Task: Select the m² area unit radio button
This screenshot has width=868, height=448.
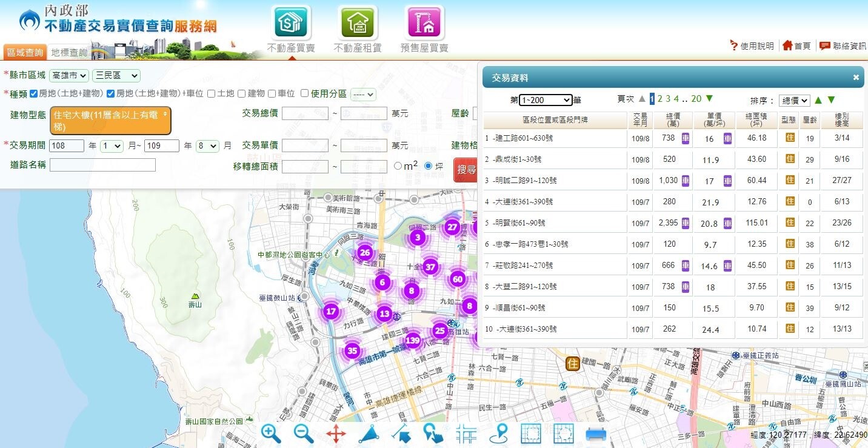Action: tap(398, 165)
